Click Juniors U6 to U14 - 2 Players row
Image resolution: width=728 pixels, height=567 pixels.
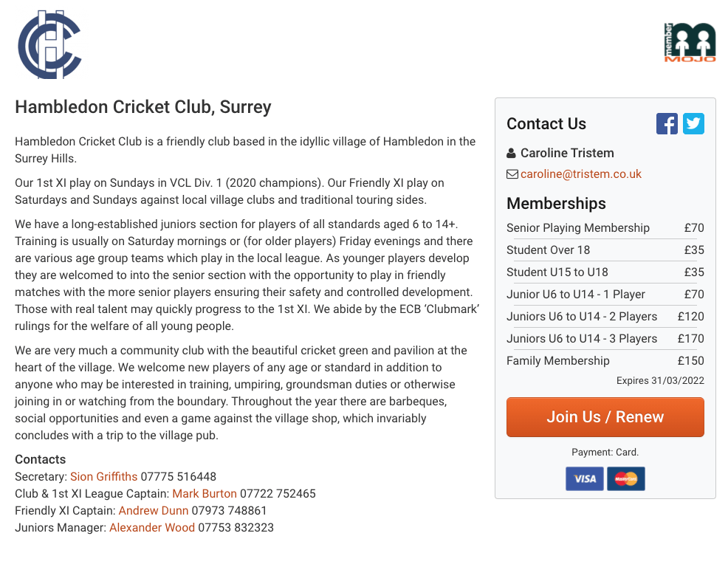605,317
